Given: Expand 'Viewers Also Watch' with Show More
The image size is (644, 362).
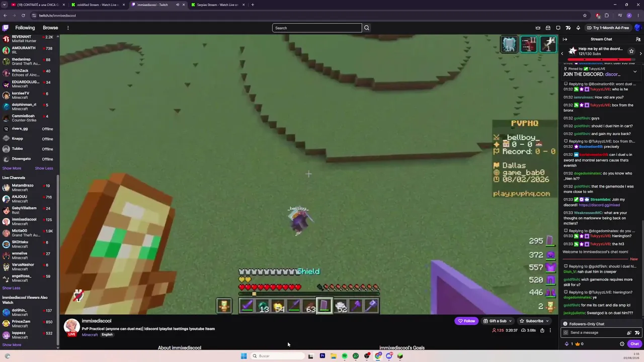Looking at the screenshot, I should (12, 345).
